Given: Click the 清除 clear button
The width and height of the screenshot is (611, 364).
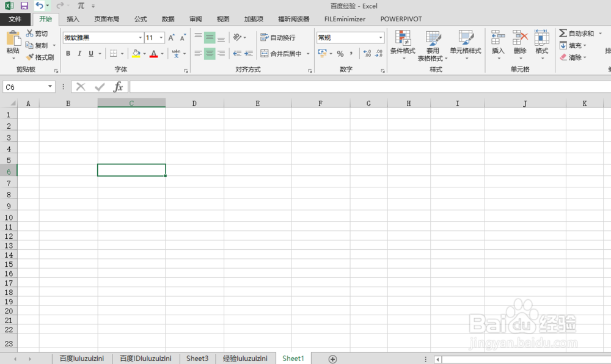Looking at the screenshot, I should click(x=573, y=57).
